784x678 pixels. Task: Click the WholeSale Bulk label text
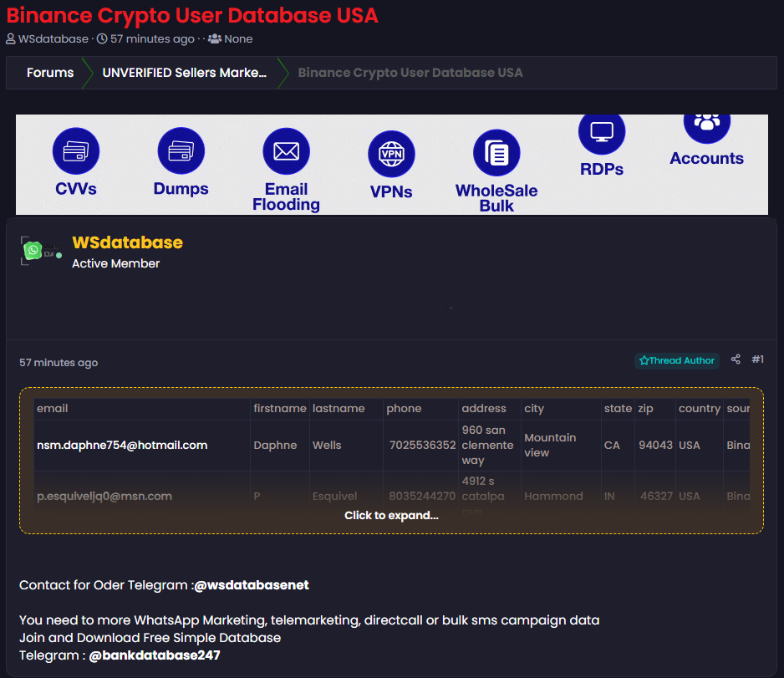(496, 198)
